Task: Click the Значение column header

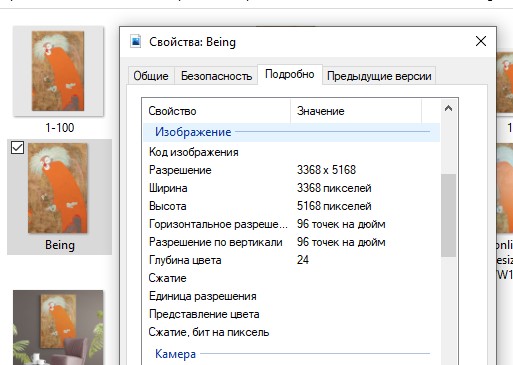Action: click(356, 111)
